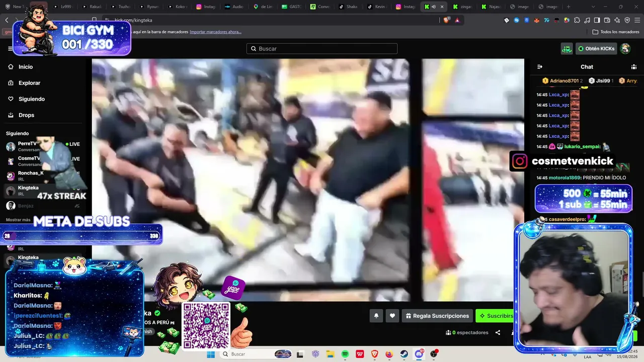Collapse the chat panel using its arrow icon
644x362 pixels.
pyautogui.click(x=540, y=67)
